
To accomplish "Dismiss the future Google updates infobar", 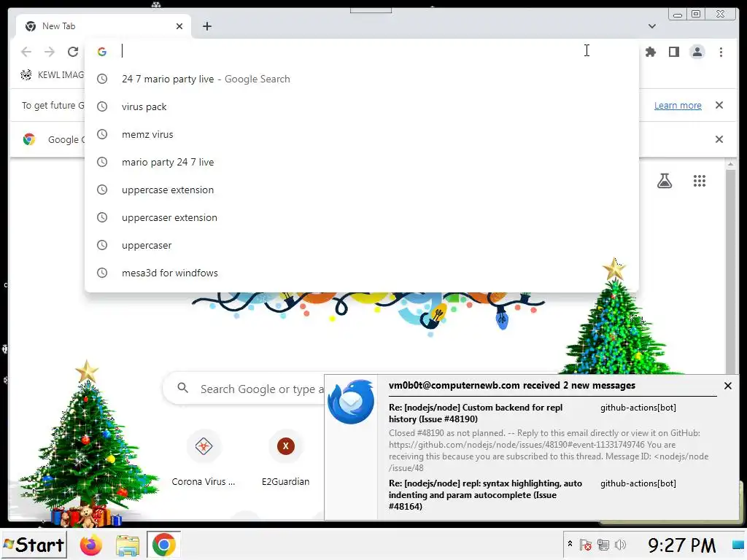I will (x=719, y=105).
